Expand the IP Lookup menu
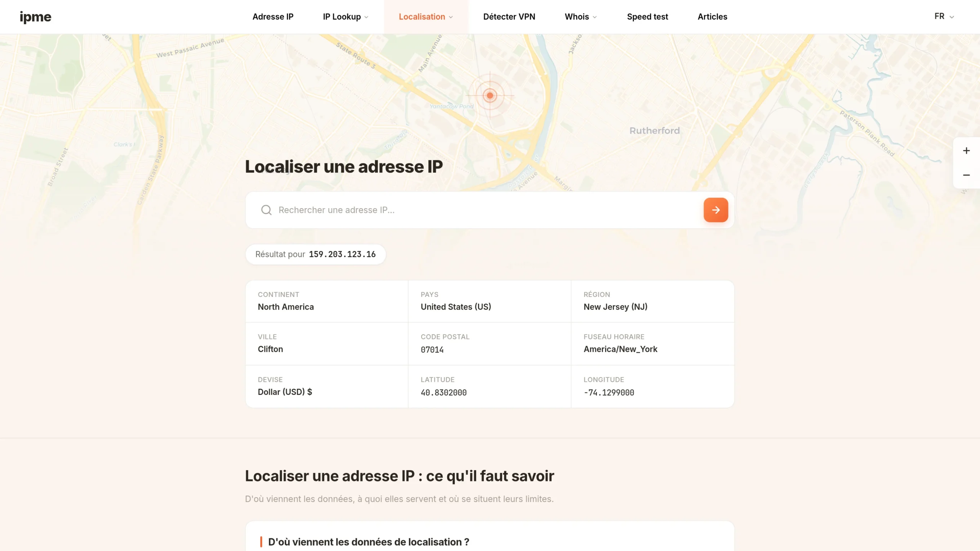Viewport: 980px width, 551px height. pos(345,17)
